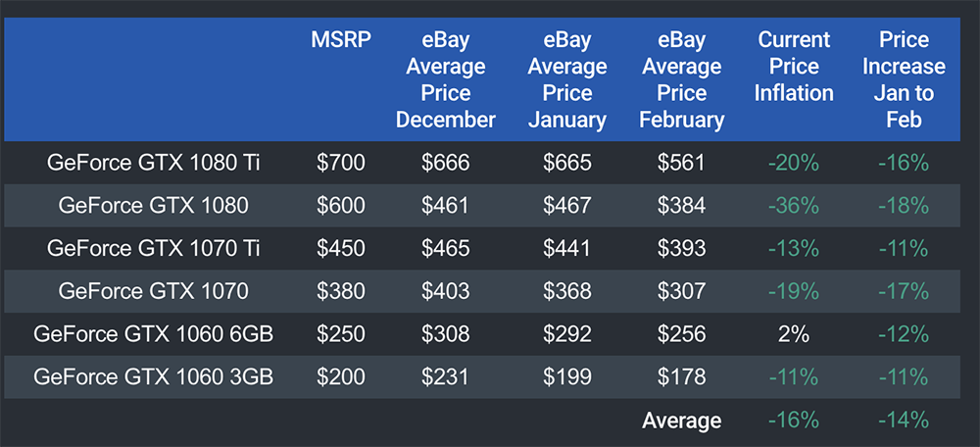Click the eBay Average Price January header

pos(566,79)
